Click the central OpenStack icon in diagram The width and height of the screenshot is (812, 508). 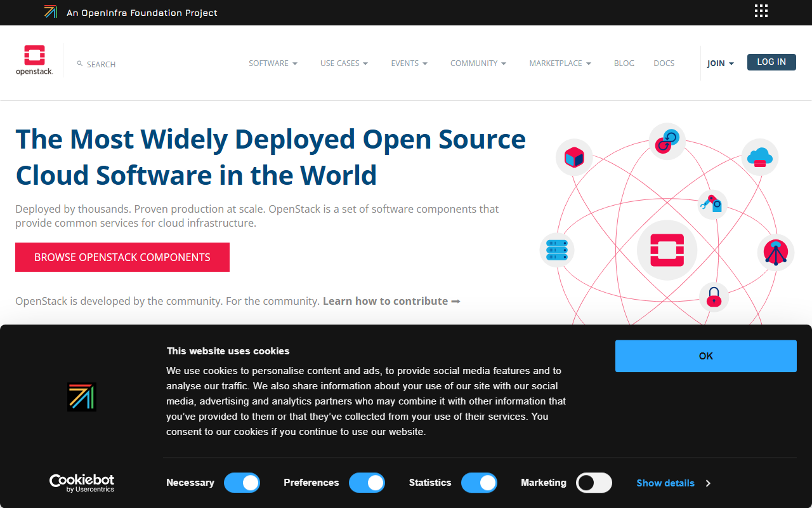click(667, 250)
